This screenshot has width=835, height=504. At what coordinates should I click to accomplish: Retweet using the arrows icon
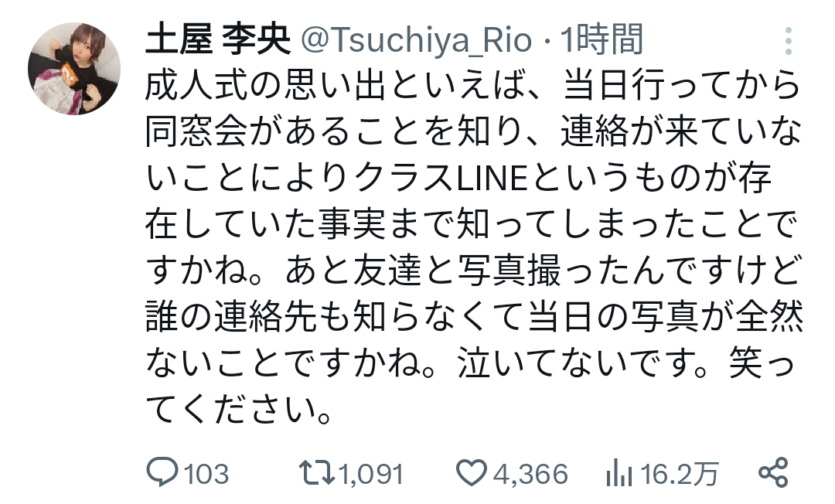click(x=317, y=473)
